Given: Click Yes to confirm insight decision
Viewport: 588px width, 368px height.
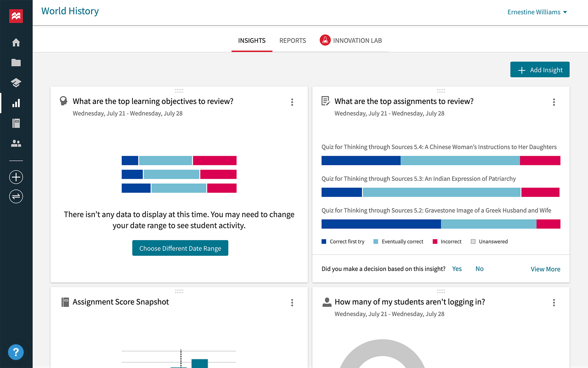Looking at the screenshot, I should click(457, 269).
